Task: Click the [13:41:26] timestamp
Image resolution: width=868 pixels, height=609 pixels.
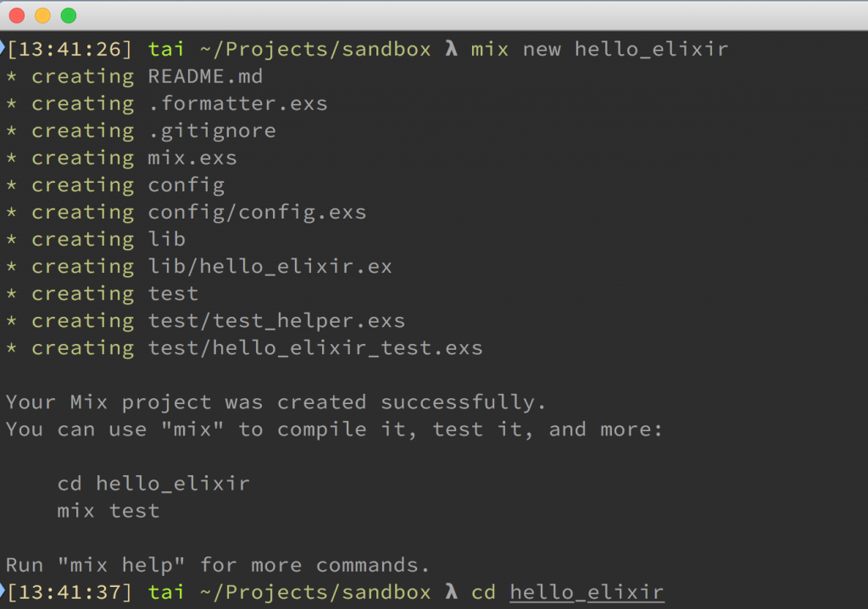Action: click(x=70, y=49)
